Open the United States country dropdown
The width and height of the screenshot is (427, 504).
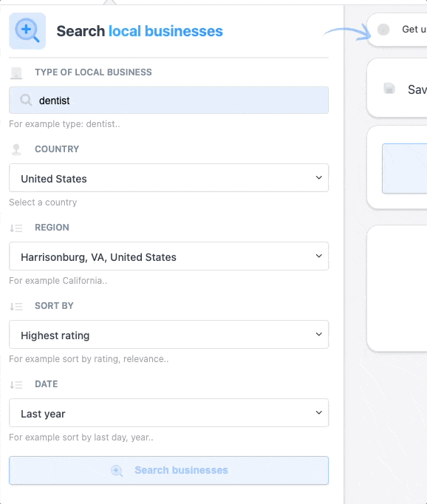coord(168,178)
